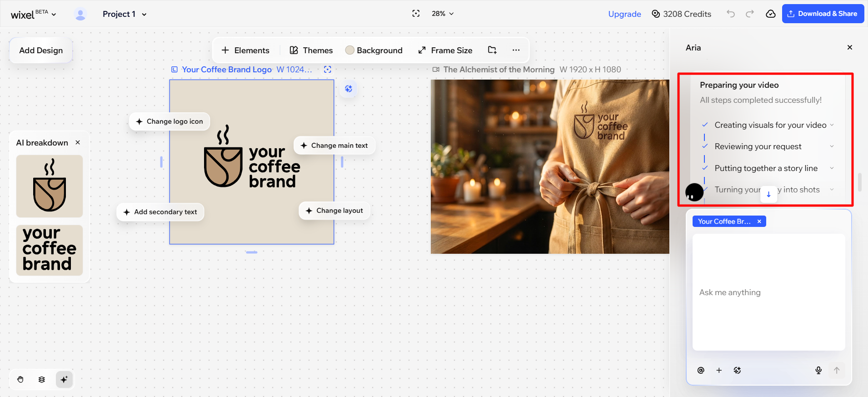Remove the Your Coffee Br… context tag
Viewport: 868px width, 397px height.
(x=759, y=221)
